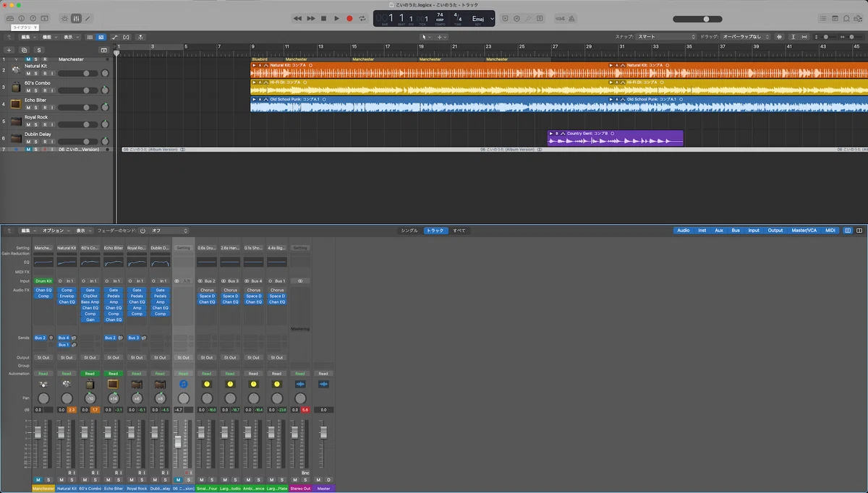This screenshot has width=868, height=493.
Task: Toggle the Cycle loop button
Action: 362,18
